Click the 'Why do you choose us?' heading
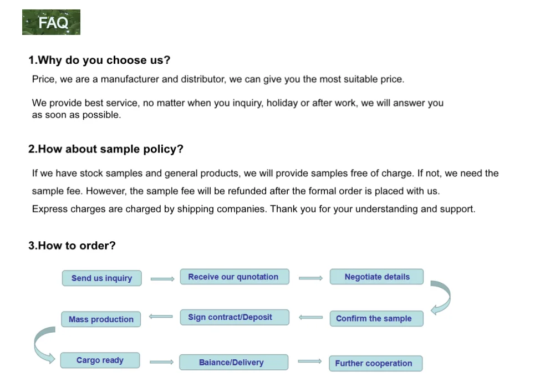 [100, 60]
